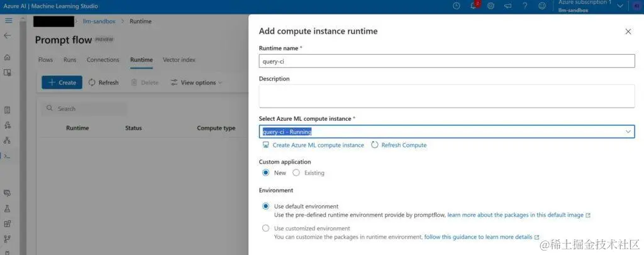Select the Runtime tab
Image resolution: width=644 pixels, height=255 pixels.
pos(142,60)
